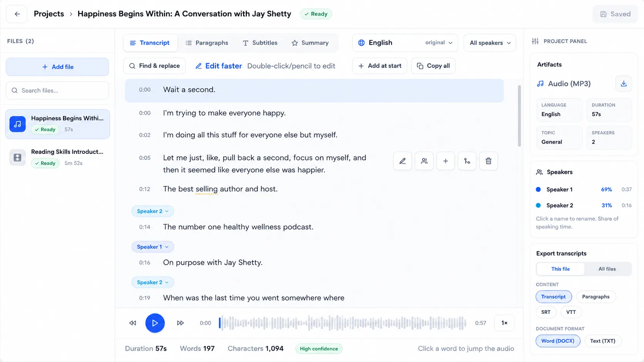Click the 0:12 timestamp
This screenshot has height=362, width=644.
145,189
